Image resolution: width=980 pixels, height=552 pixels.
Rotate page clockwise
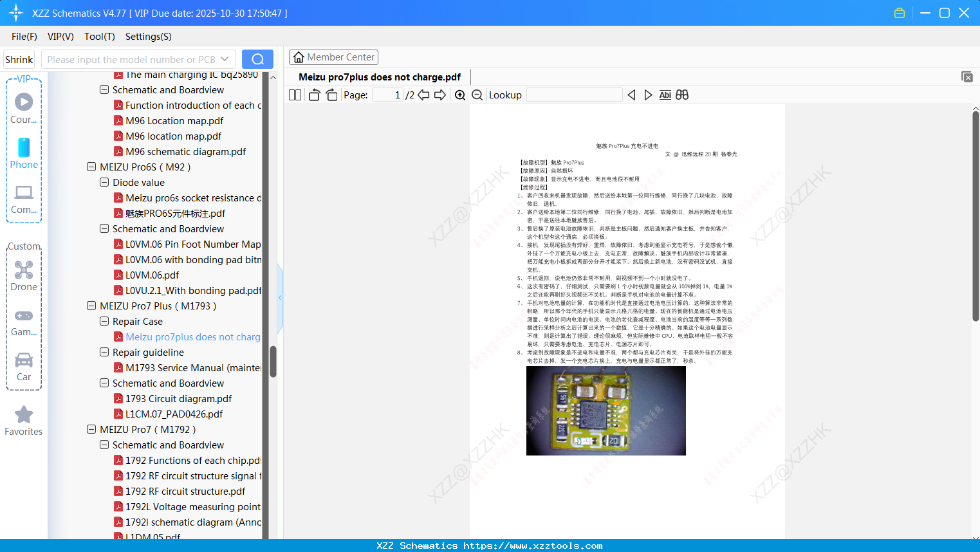coord(331,95)
